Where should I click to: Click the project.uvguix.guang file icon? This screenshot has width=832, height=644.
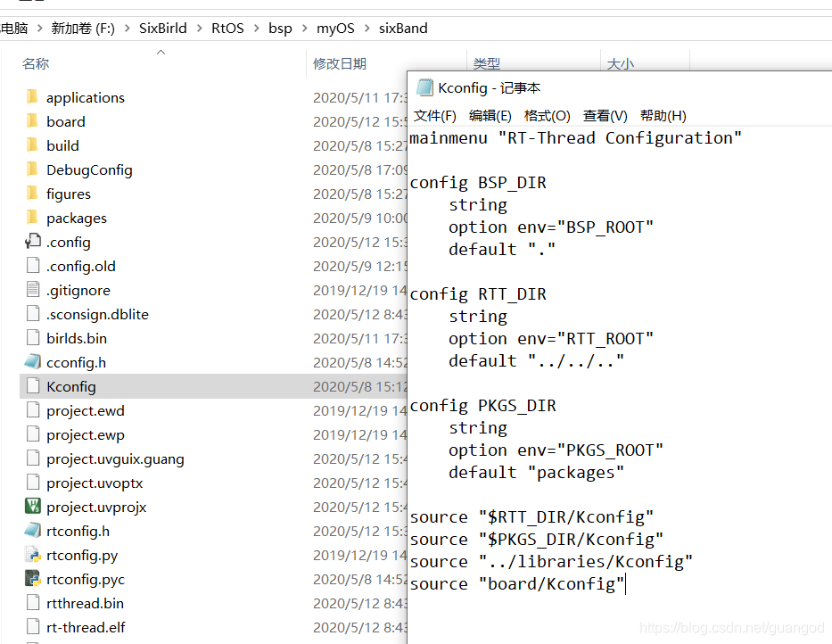[33, 458]
